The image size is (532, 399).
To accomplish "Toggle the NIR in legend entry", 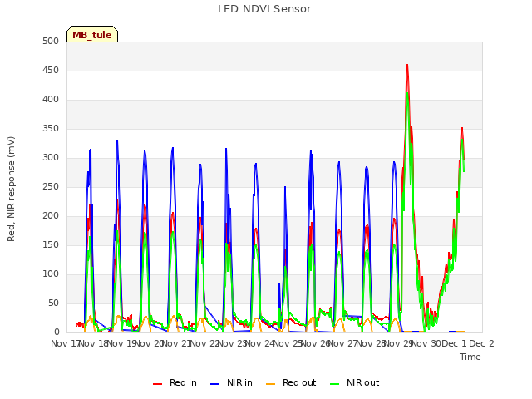I will [x=231, y=382].
